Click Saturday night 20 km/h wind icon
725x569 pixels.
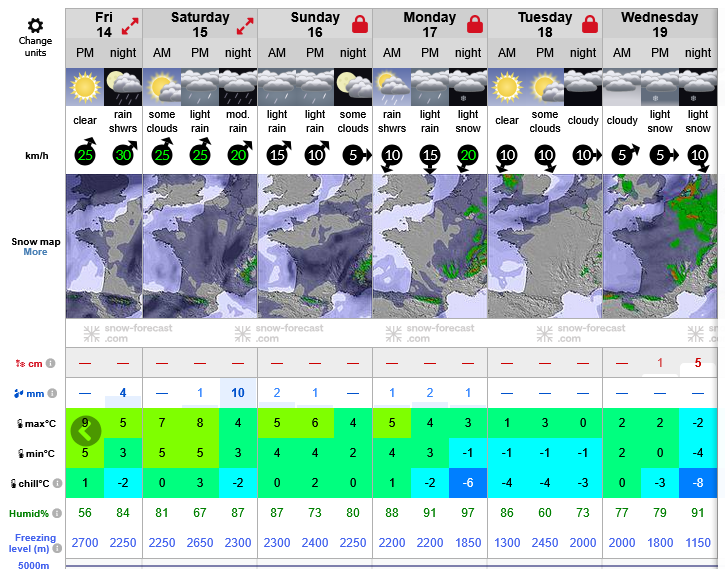tap(239, 153)
